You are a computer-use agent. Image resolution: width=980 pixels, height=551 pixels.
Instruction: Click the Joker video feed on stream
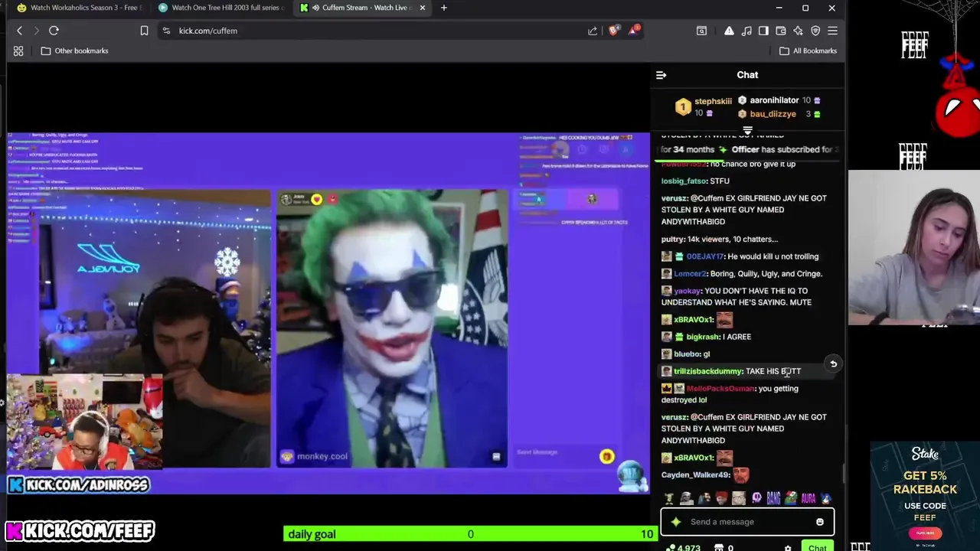coord(391,329)
